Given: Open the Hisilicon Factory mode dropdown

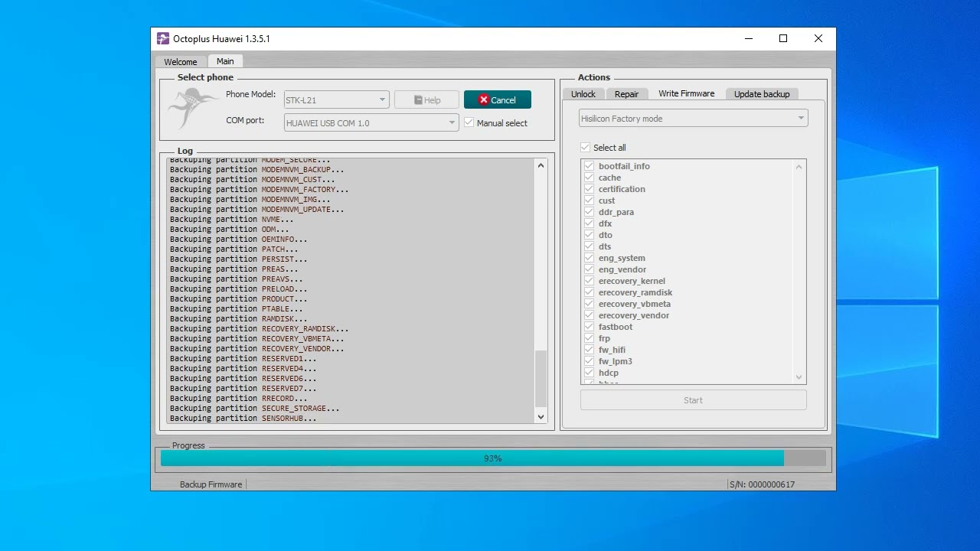Looking at the screenshot, I should (693, 119).
